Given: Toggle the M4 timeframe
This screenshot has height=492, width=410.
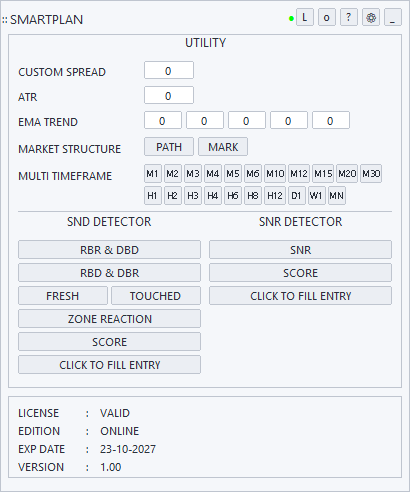Looking at the screenshot, I should pyautogui.click(x=213, y=173).
